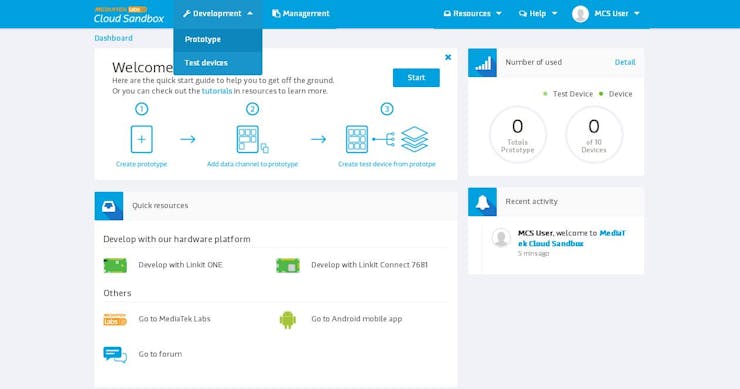
Task: Click the Create prototype plus icon
Action: (x=142, y=139)
